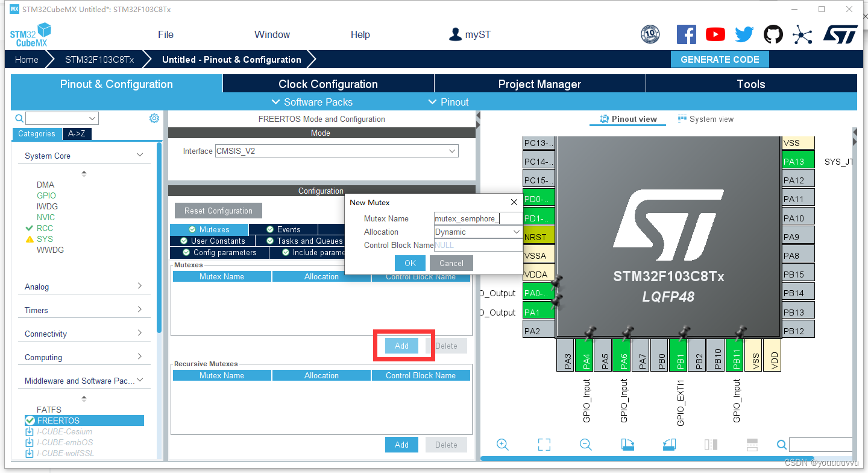Add a new mutex in Mutexes section
The height and width of the screenshot is (473, 868).
401,346
